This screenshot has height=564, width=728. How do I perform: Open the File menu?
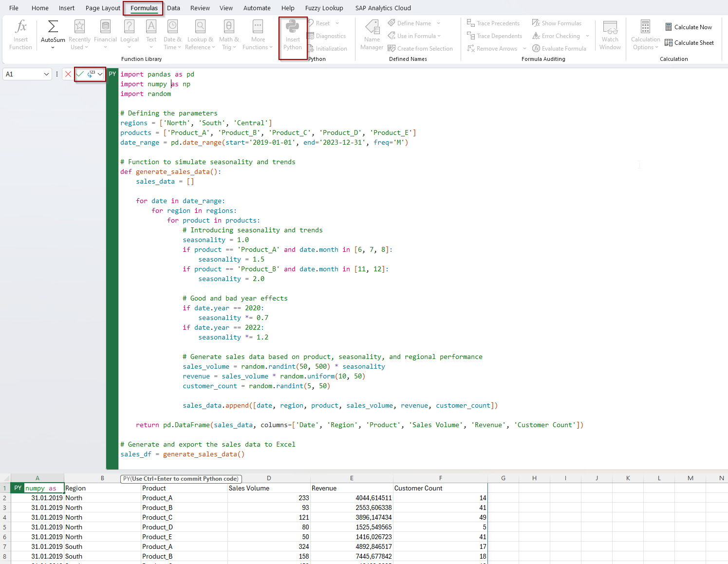coord(14,8)
